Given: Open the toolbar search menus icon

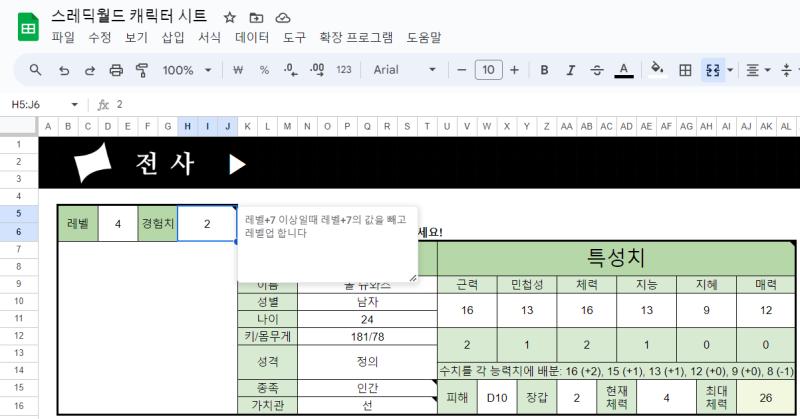Looking at the screenshot, I should [35, 70].
